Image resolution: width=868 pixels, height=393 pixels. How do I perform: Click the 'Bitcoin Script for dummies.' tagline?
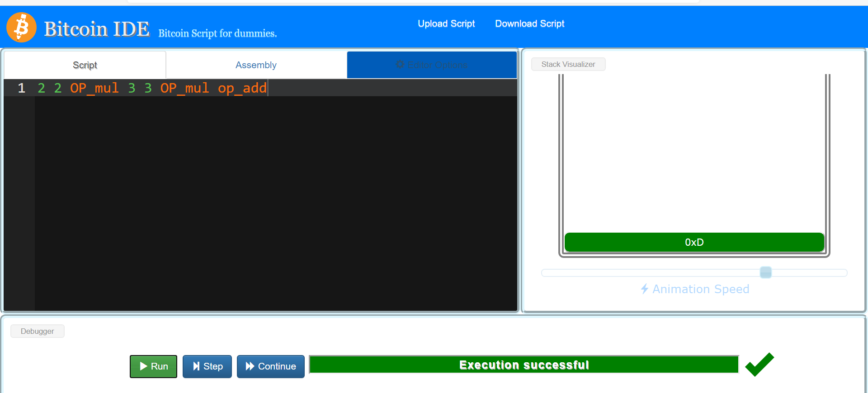[x=217, y=33]
